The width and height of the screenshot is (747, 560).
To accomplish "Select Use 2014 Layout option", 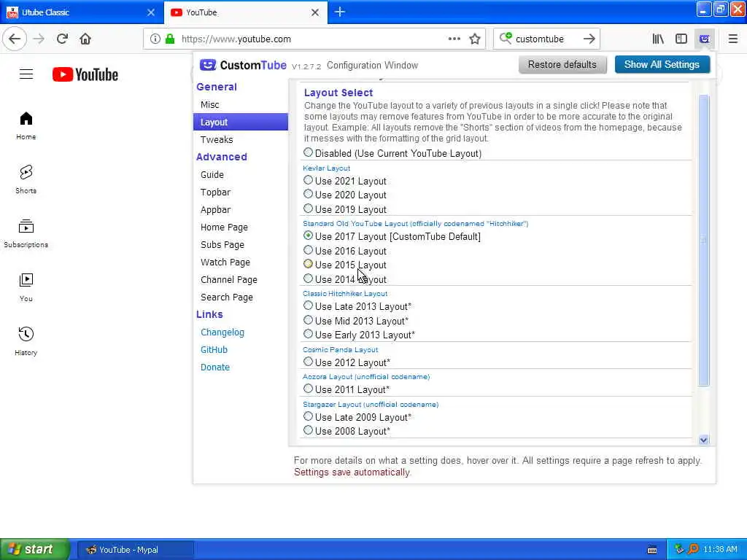I will pyautogui.click(x=309, y=278).
